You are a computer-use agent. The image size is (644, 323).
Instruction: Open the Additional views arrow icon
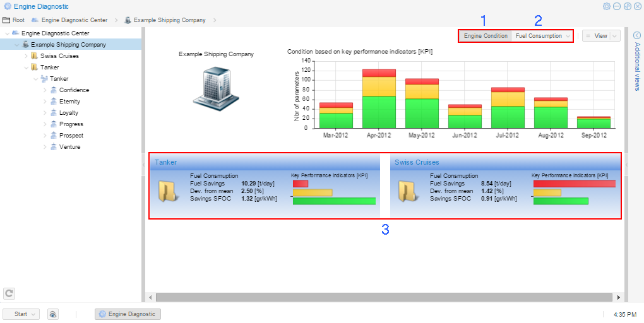[x=637, y=35]
